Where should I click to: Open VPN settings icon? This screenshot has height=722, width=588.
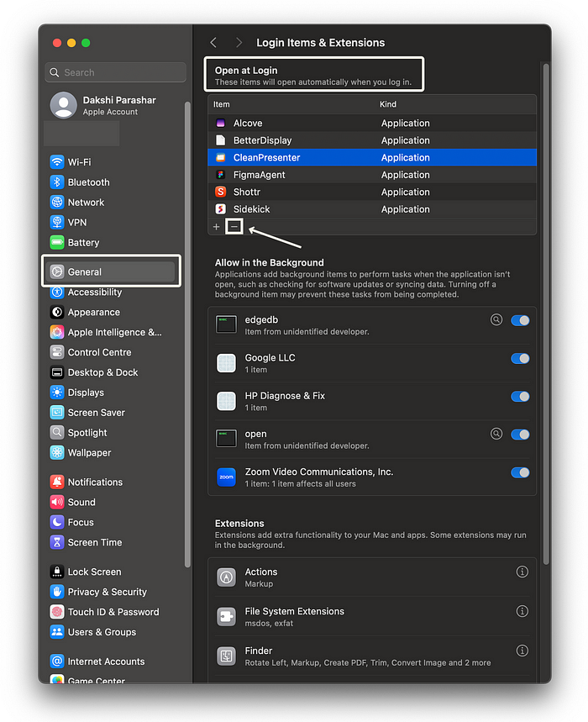(x=57, y=223)
